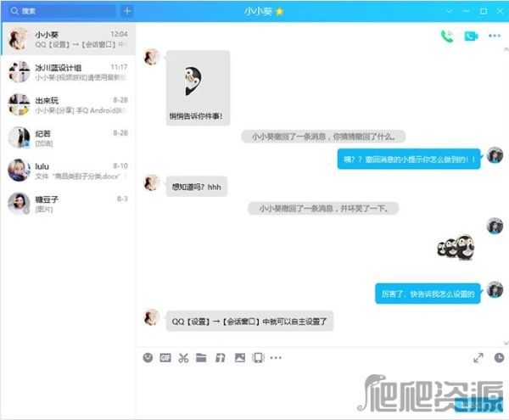The image size is (509, 420).
Task: Expand the message input area
Action: click(x=478, y=358)
